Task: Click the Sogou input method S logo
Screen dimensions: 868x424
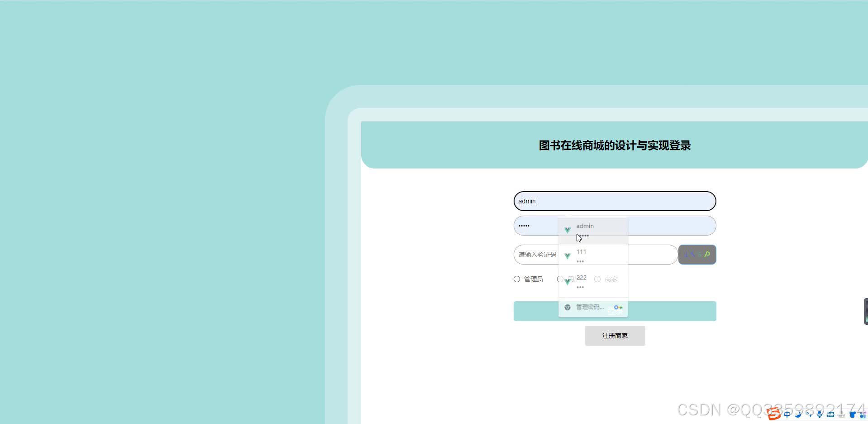Action: [774, 414]
